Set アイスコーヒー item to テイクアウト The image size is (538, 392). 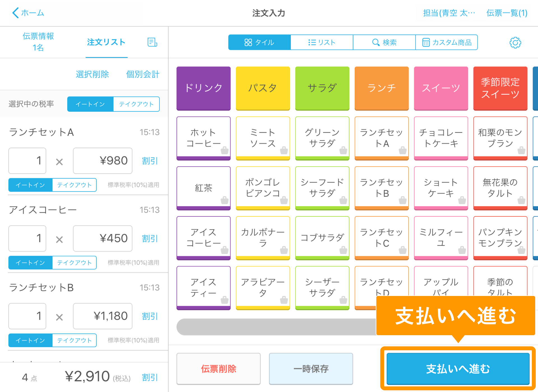click(75, 263)
